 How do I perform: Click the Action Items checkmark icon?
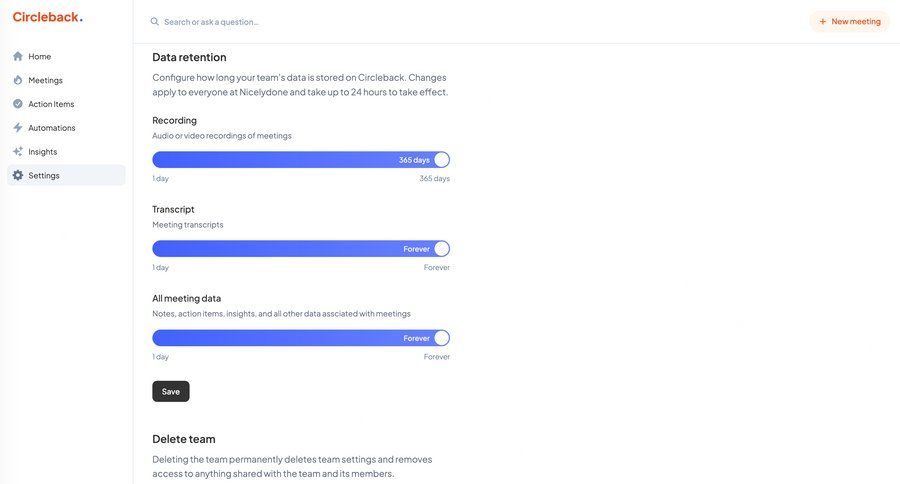point(18,104)
